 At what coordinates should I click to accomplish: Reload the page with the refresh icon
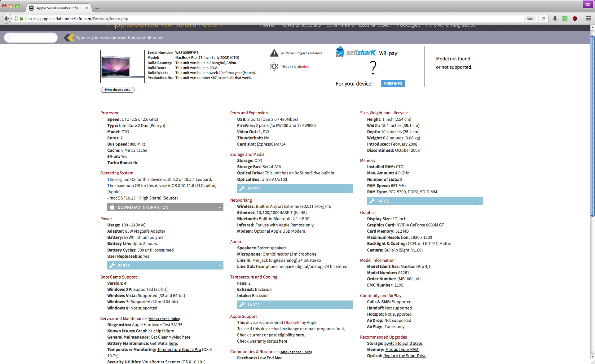pos(543,19)
